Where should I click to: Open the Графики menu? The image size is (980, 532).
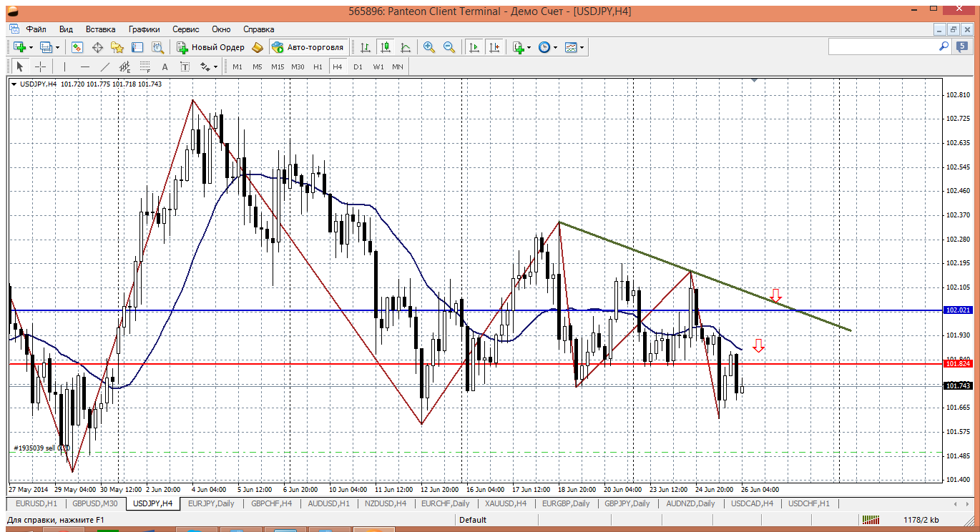144,29
